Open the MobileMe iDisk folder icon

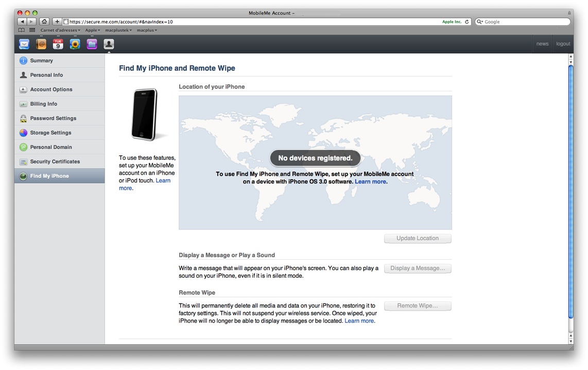pyautogui.click(x=92, y=44)
